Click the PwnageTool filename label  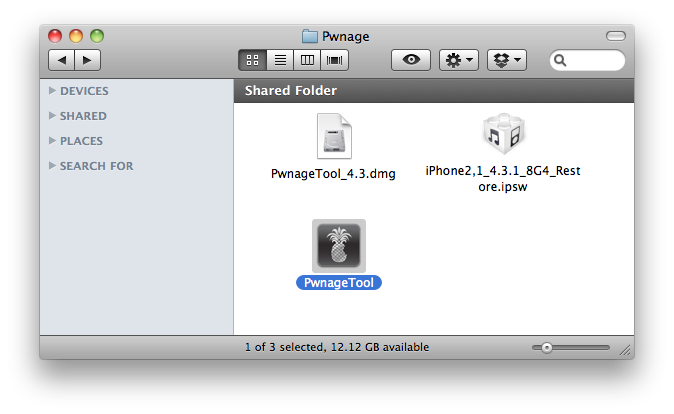(x=338, y=283)
